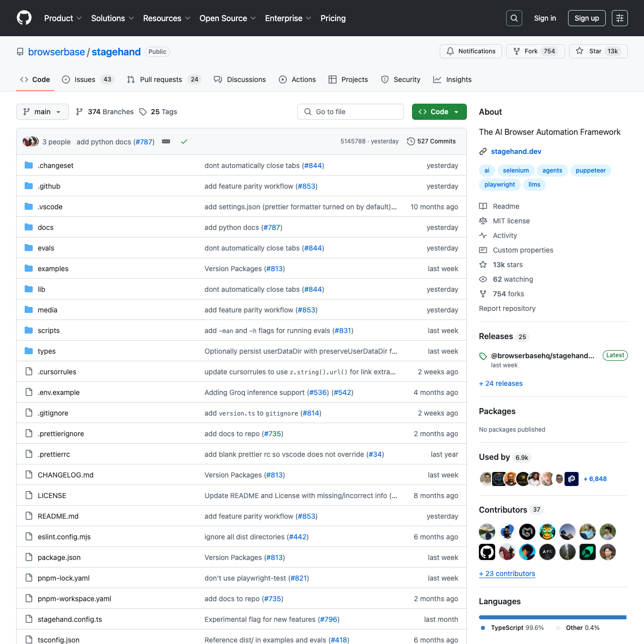Click the link icon beside stagehand.dev
This screenshot has width=644, height=644.
(483, 151)
